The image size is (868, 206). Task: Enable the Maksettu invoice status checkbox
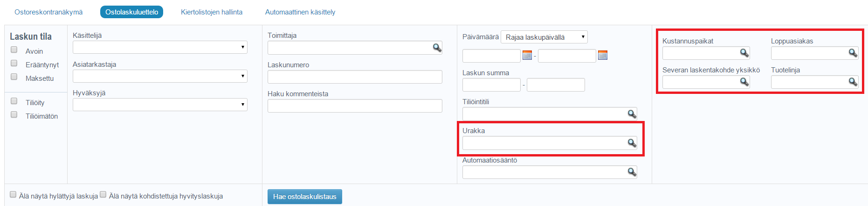pos(14,77)
